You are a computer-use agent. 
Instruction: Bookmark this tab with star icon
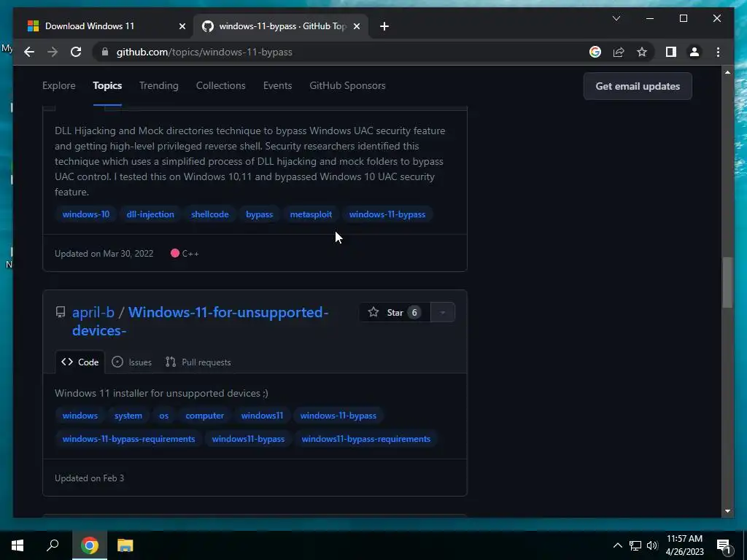[x=642, y=52]
